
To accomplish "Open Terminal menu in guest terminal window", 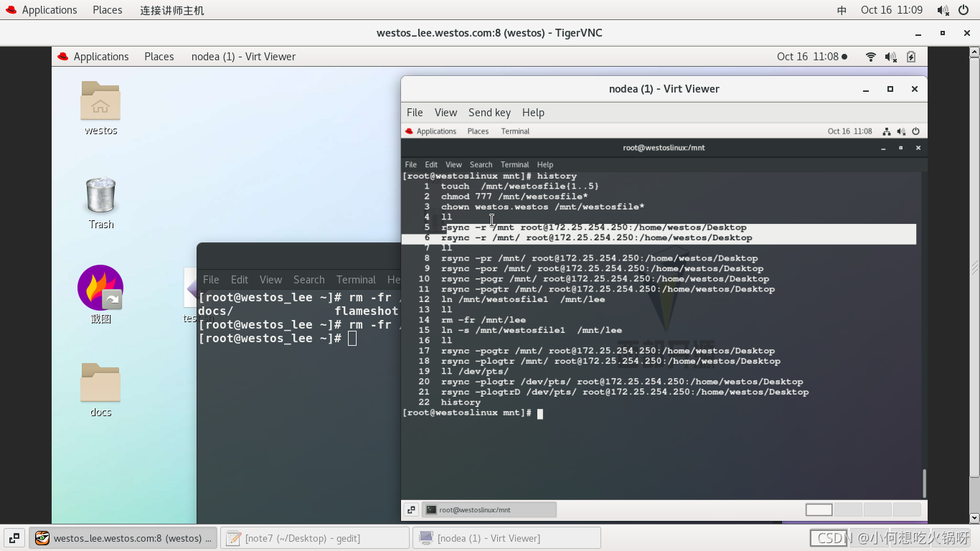I will [514, 164].
